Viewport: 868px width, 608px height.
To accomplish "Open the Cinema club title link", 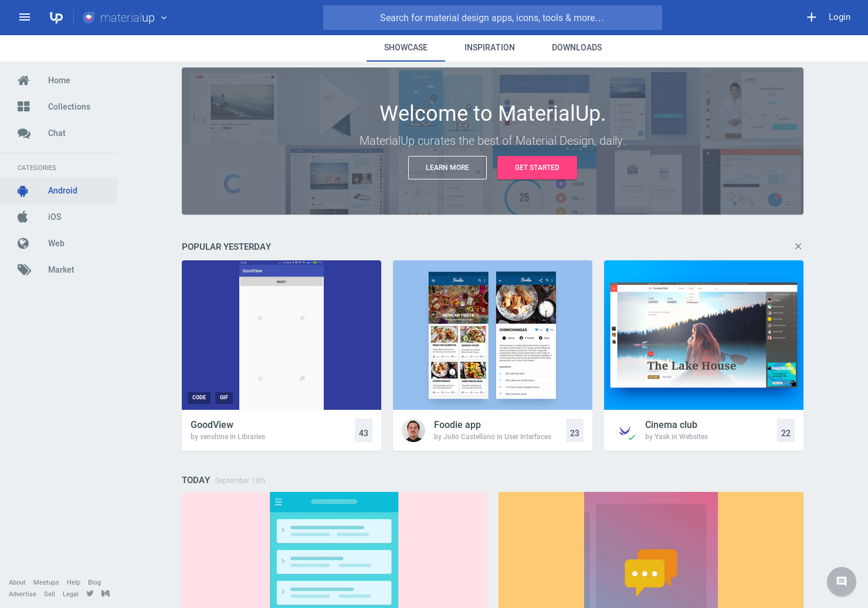I will point(671,424).
